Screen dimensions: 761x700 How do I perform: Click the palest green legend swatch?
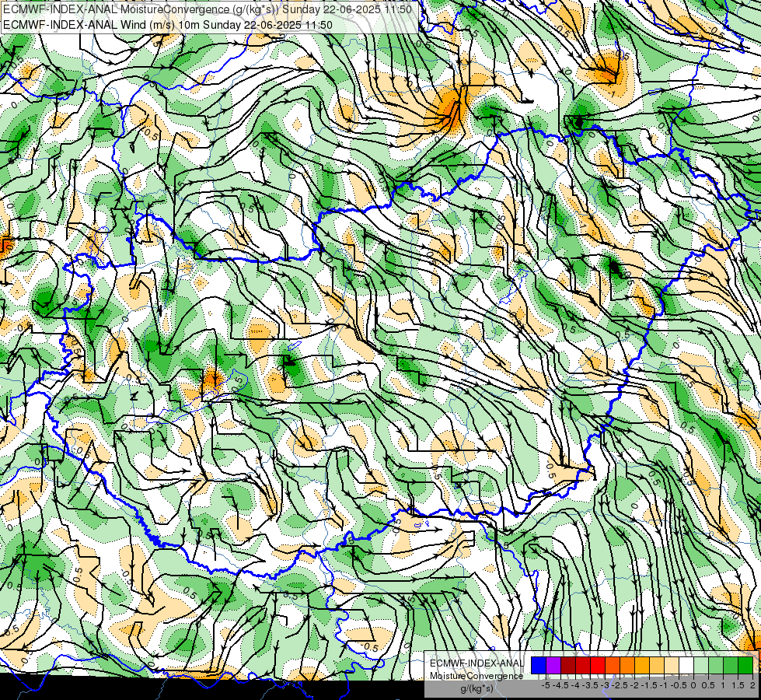pyautogui.click(x=701, y=666)
